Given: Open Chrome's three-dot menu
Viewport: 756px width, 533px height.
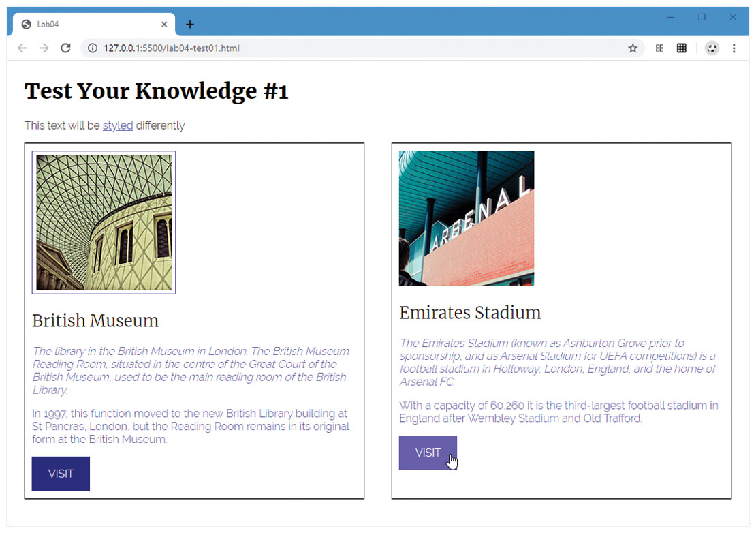Looking at the screenshot, I should coord(734,48).
